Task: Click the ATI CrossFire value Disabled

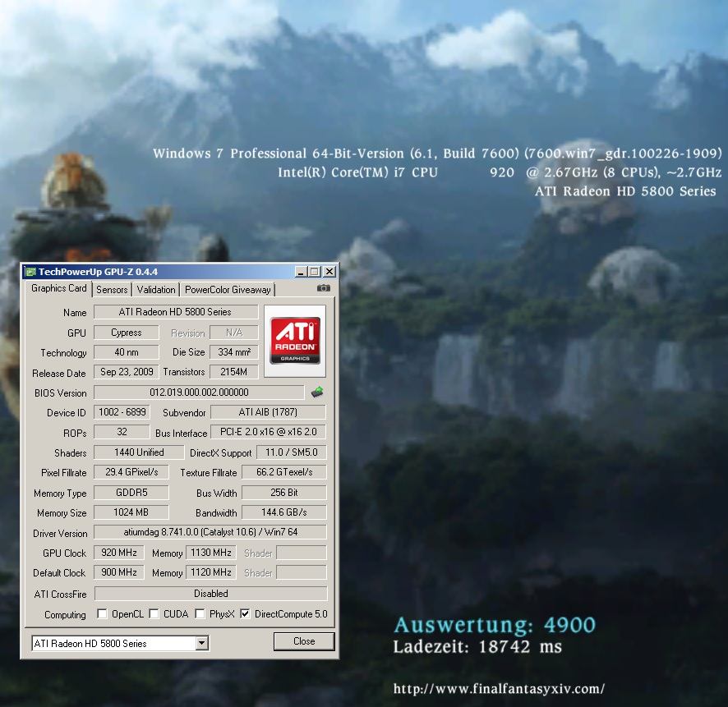Action: (211, 594)
